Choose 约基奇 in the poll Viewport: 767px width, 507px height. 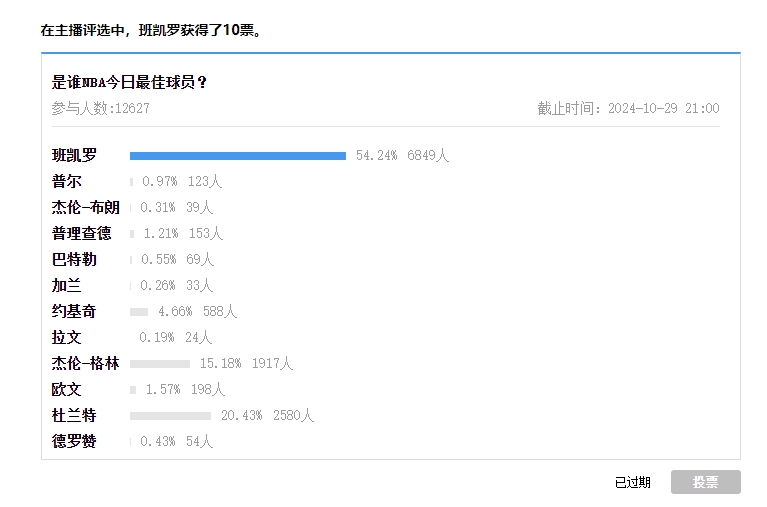[75, 312]
